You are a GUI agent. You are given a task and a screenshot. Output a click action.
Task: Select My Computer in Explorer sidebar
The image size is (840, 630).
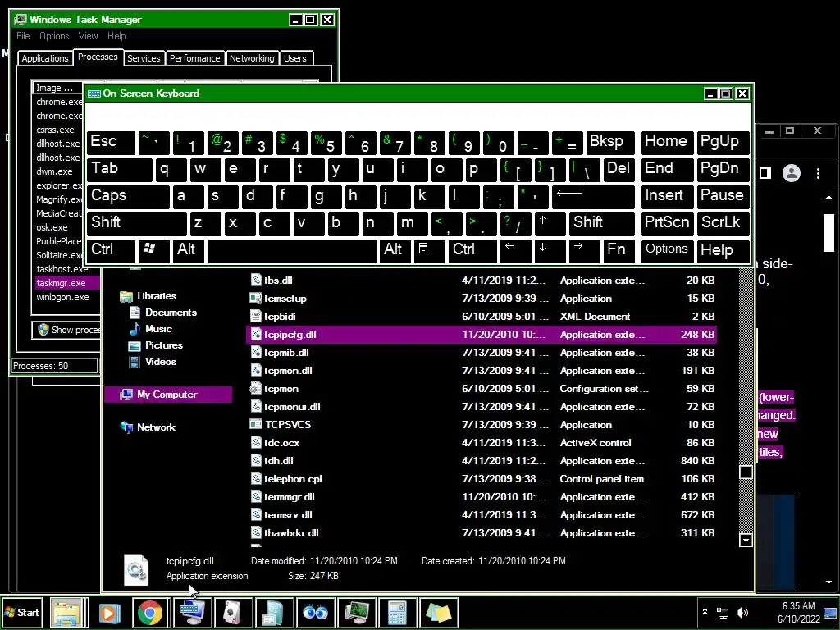(x=168, y=395)
